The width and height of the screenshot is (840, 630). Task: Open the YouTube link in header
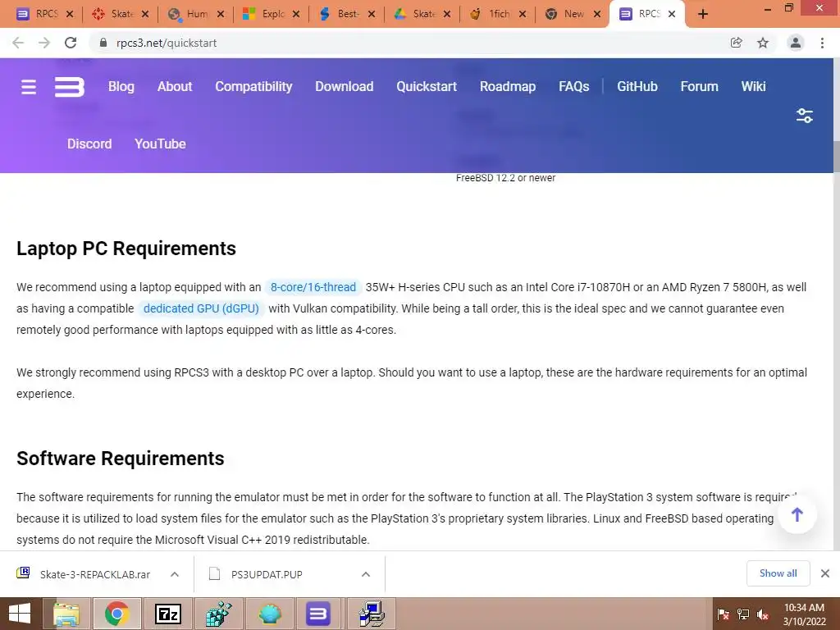pyautogui.click(x=160, y=144)
